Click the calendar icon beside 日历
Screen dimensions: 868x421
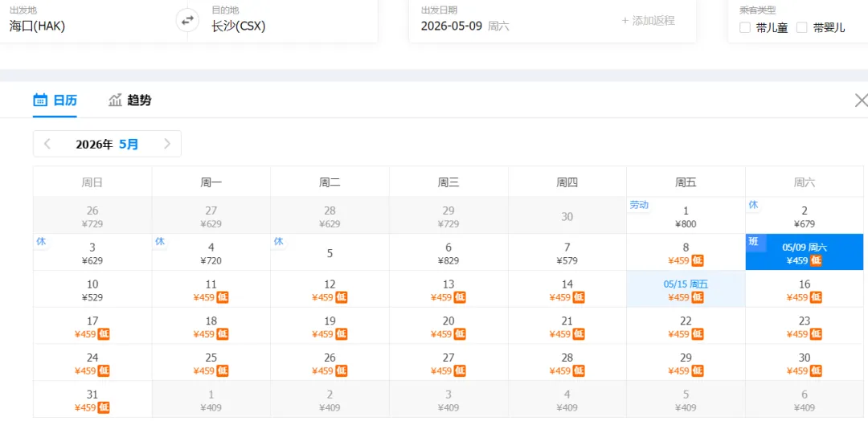[x=40, y=100]
